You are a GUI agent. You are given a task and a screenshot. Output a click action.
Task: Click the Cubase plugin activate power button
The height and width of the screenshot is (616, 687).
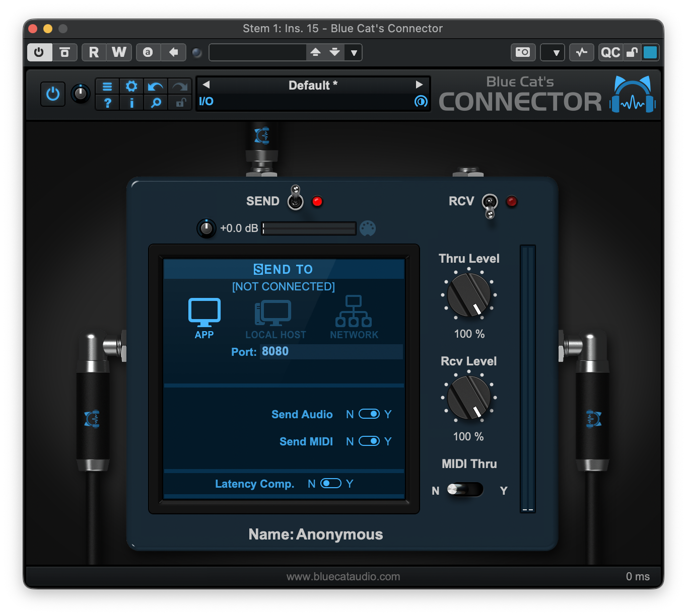[x=39, y=52]
